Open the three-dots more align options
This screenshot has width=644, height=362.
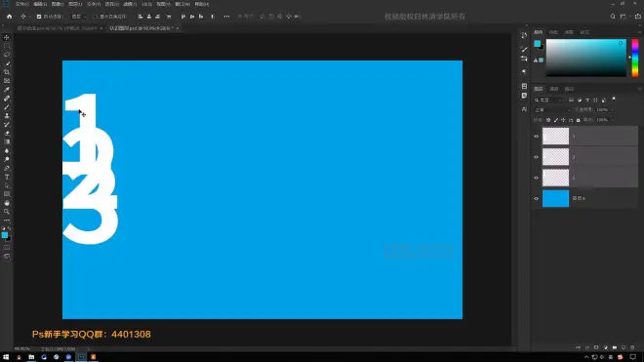[x=226, y=17]
